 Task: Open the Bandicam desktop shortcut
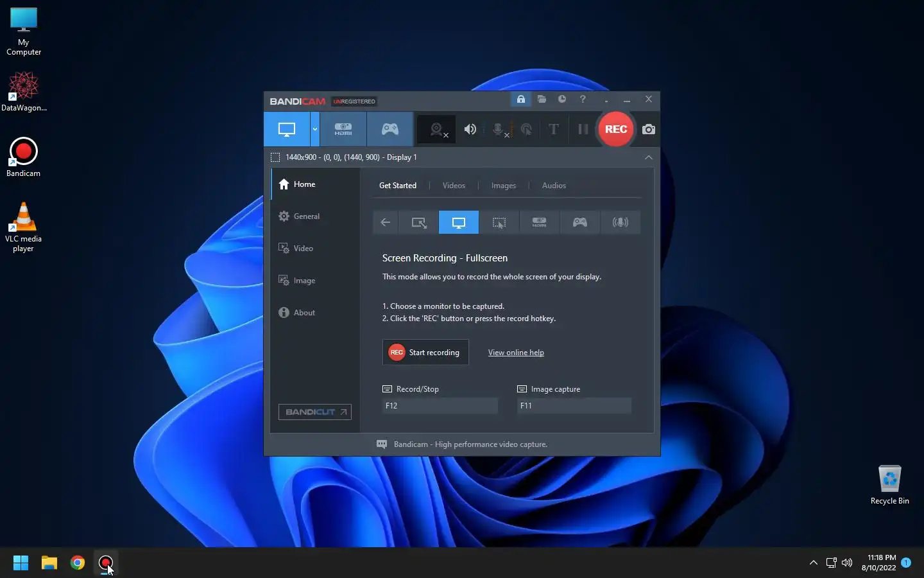point(24,157)
